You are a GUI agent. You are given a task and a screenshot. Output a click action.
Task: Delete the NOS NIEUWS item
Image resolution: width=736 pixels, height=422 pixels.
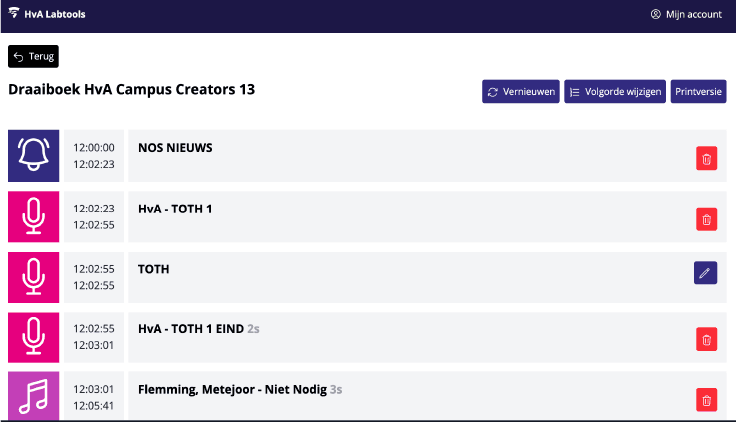point(706,158)
